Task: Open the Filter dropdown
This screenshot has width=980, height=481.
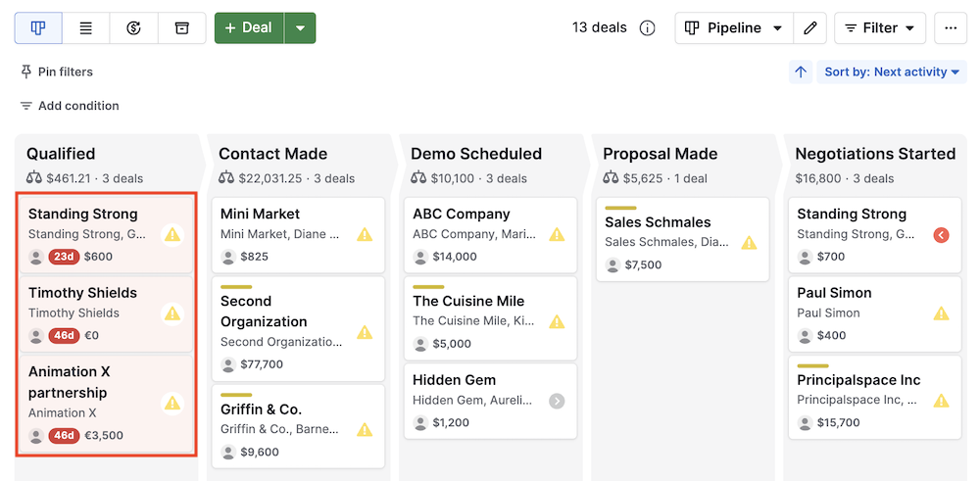Action: (879, 28)
